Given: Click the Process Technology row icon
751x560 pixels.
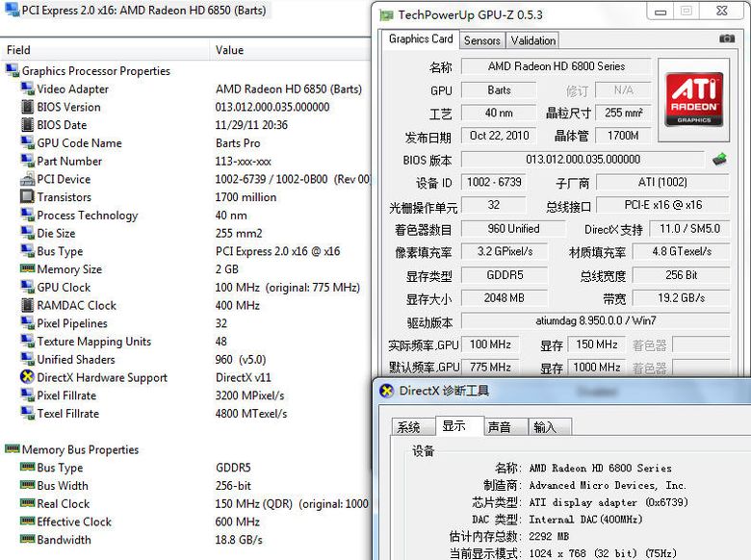Looking at the screenshot, I should [x=27, y=215].
